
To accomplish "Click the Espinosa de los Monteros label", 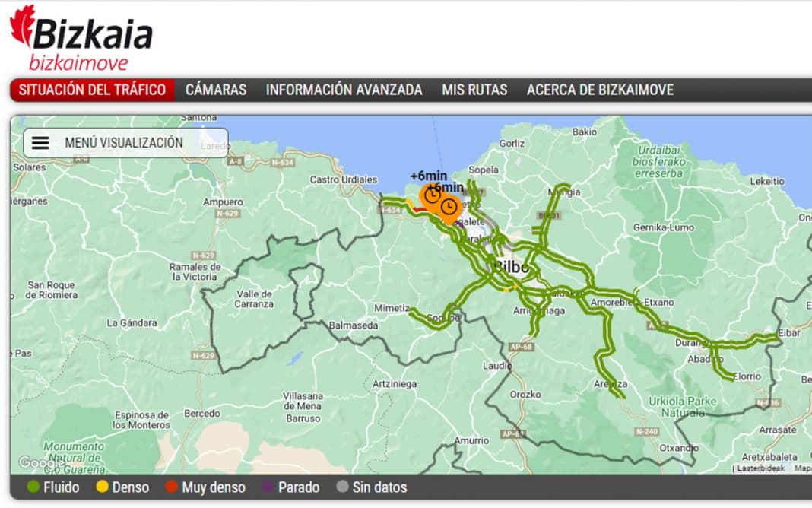I will (x=141, y=420).
